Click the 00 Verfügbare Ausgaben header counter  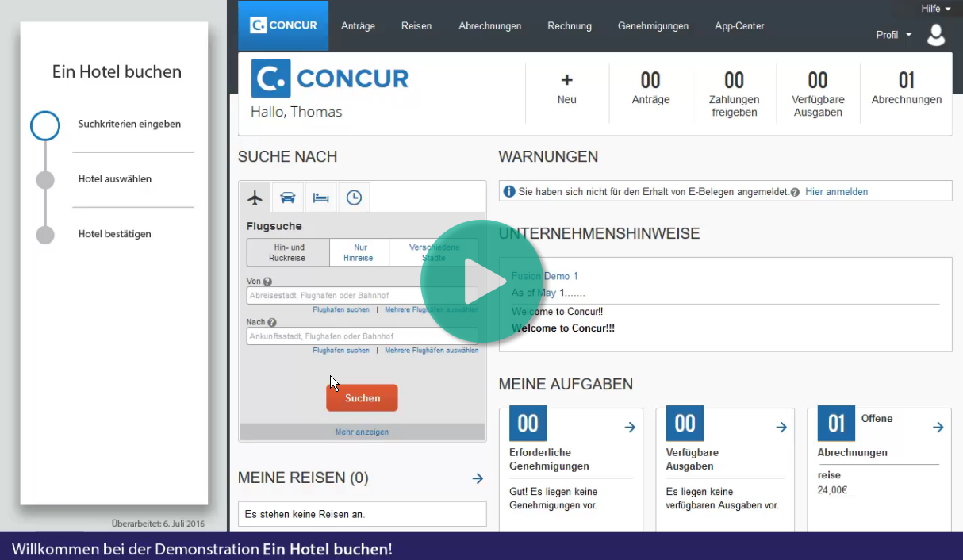818,94
